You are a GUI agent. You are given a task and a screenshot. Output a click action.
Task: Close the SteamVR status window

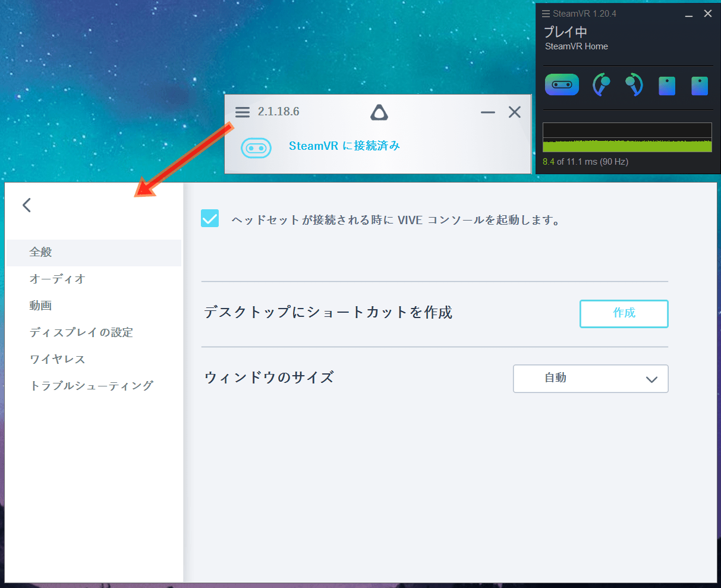[x=708, y=14]
